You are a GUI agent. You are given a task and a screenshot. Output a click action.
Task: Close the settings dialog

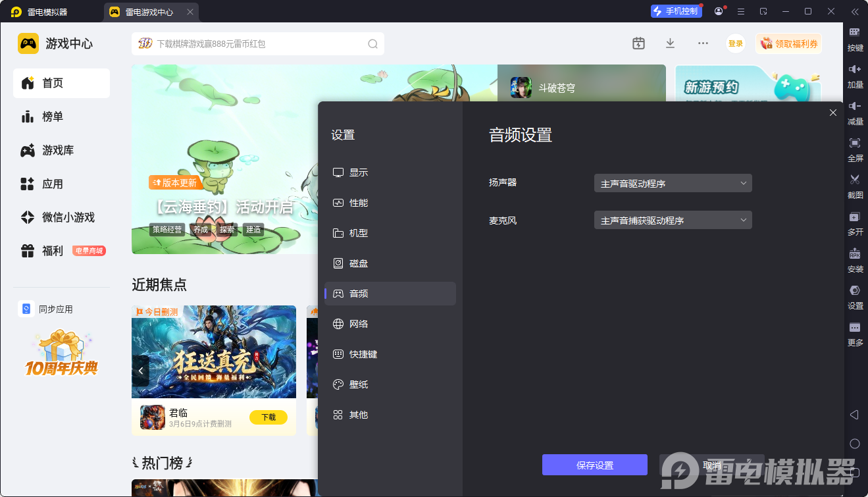(833, 113)
